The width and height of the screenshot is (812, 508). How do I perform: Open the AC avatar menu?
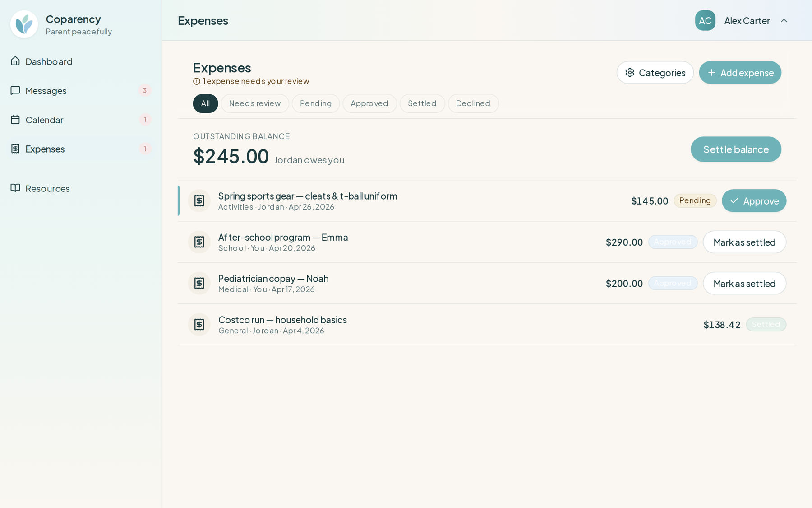click(705, 20)
